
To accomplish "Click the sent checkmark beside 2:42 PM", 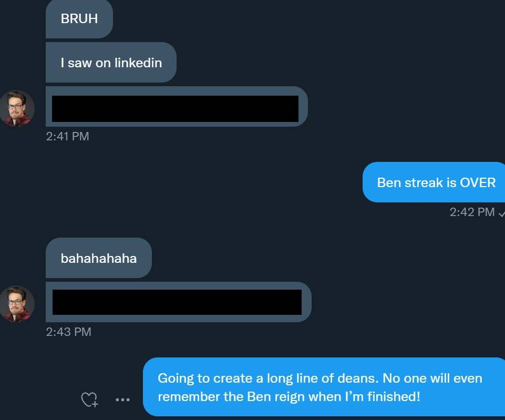I will pos(501,213).
